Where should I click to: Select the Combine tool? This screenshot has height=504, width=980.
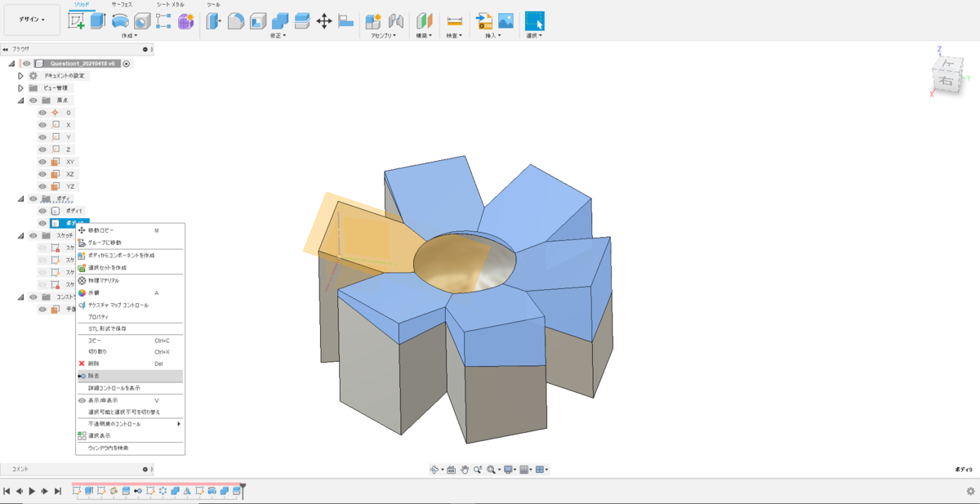click(279, 21)
